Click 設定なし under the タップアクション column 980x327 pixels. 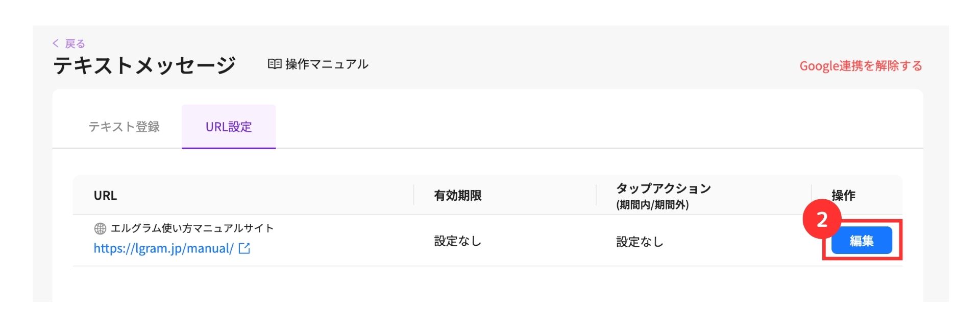coord(640,242)
